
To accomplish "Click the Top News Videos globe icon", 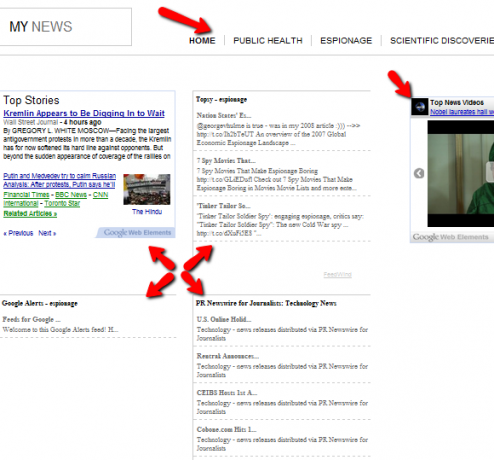I will coord(420,107).
